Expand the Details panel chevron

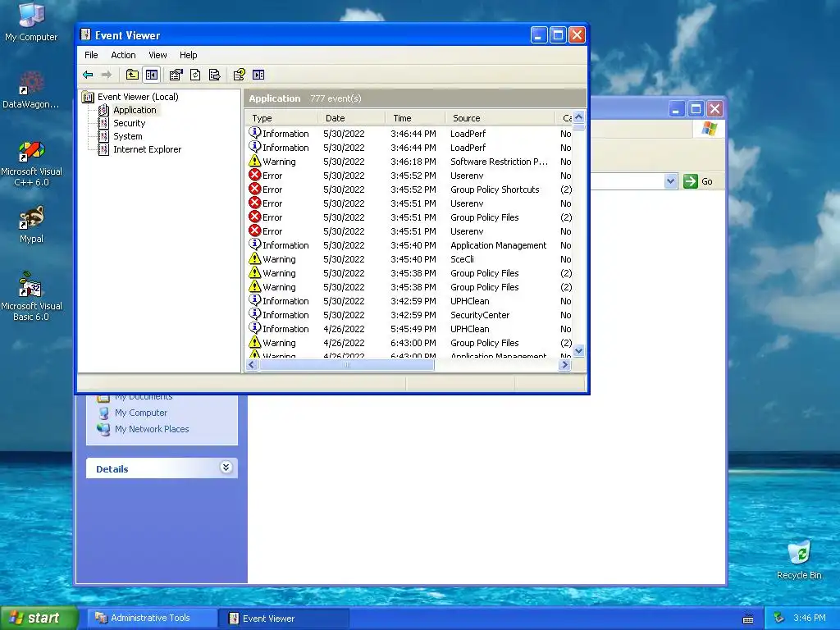226,468
